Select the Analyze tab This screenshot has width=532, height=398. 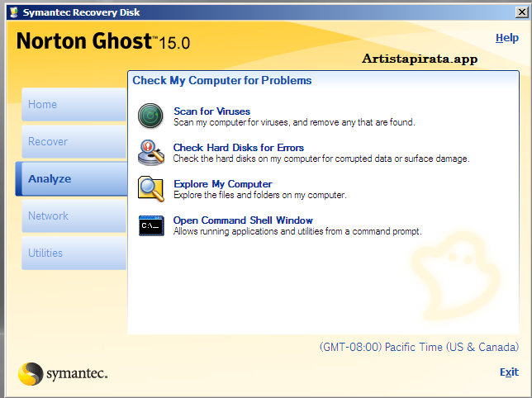(x=72, y=179)
